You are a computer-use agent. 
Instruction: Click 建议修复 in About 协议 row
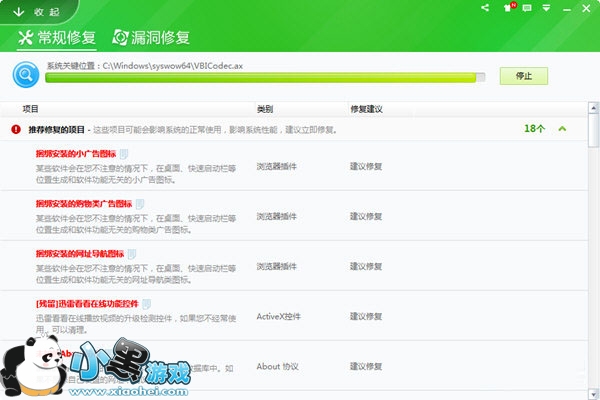click(x=366, y=367)
